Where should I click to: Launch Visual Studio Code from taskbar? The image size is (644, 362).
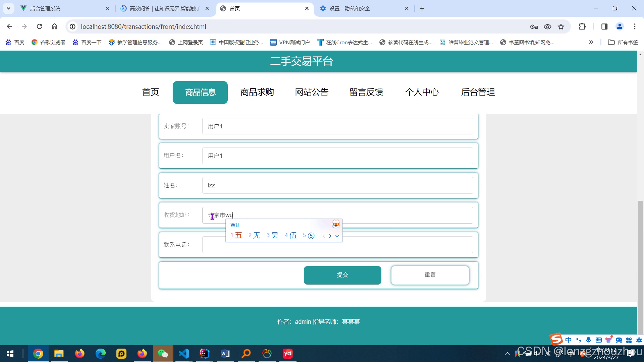point(184,354)
